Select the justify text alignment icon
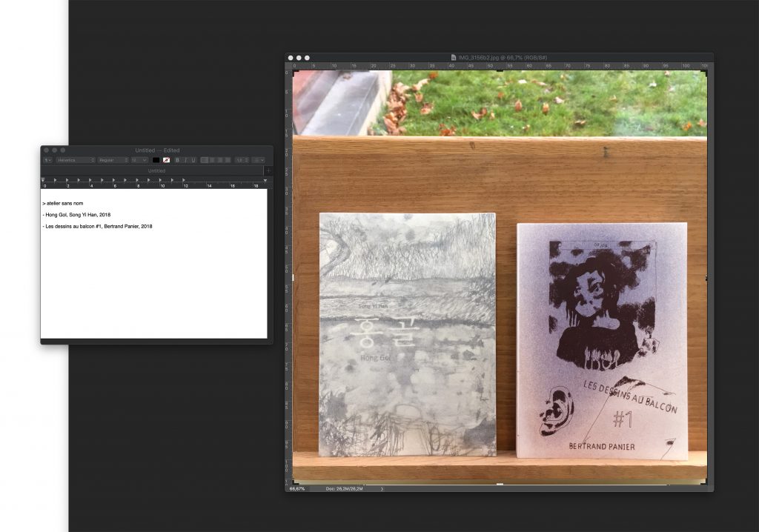Screen dimensions: 759x532 pyautogui.click(x=228, y=160)
